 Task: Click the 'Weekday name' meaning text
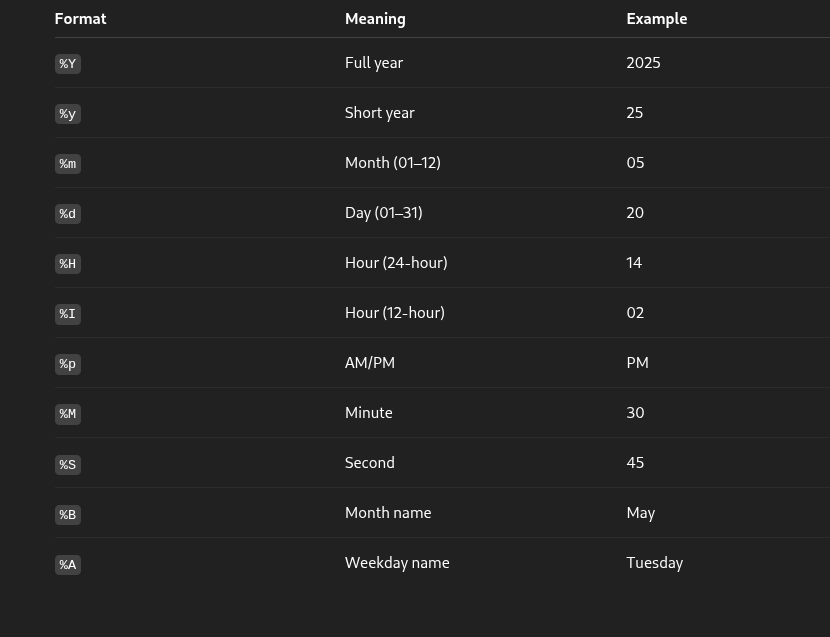click(397, 563)
